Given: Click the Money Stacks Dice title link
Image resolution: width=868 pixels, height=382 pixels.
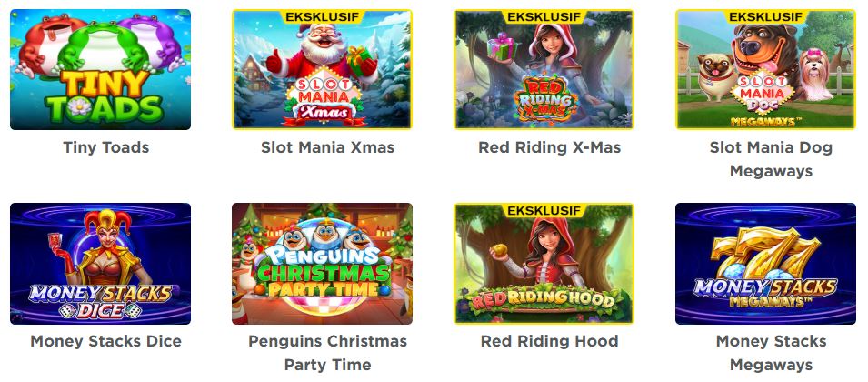Looking at the screenshot, I should [105, 341].
